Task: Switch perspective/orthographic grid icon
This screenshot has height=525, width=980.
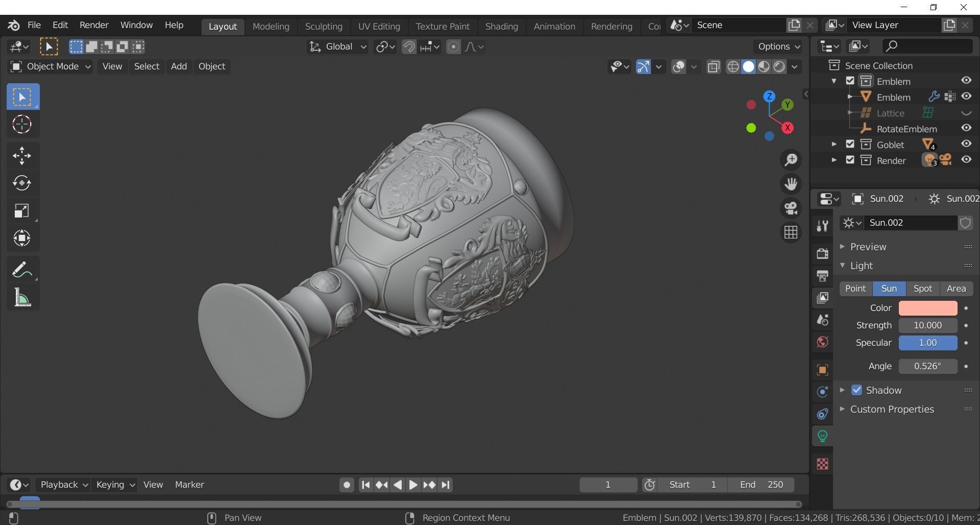Action: pyautogui.click(x=791, y=232)
